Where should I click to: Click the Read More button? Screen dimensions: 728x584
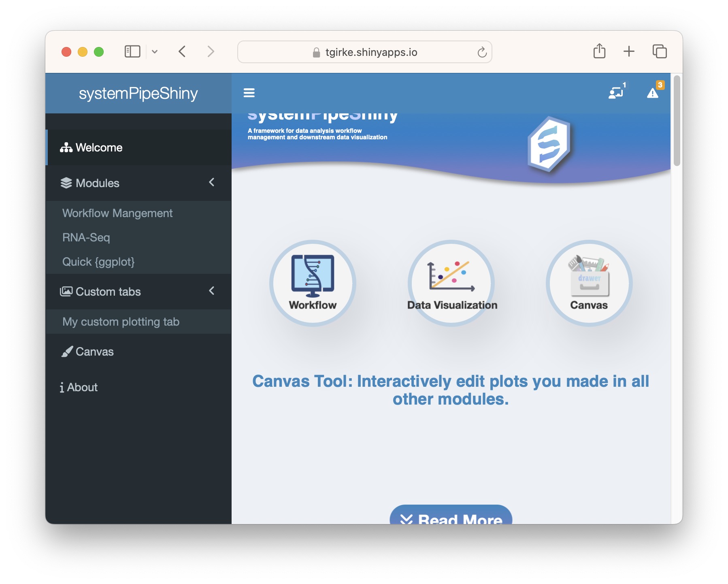tap(451, 516)
